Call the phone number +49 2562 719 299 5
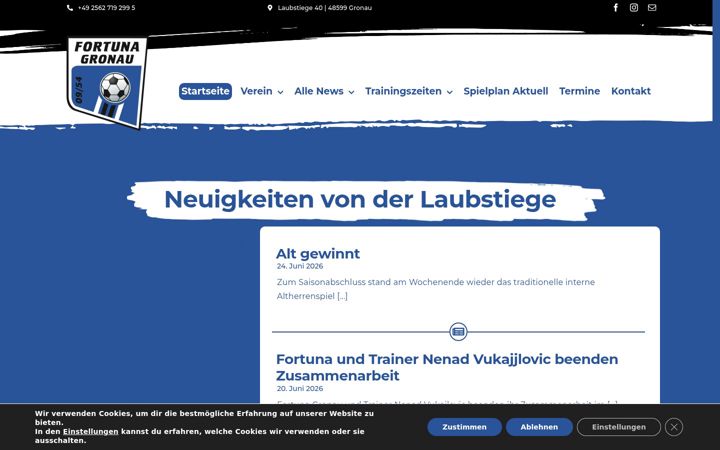The width and height of the screenshot is (720, 450). (107, 8)
